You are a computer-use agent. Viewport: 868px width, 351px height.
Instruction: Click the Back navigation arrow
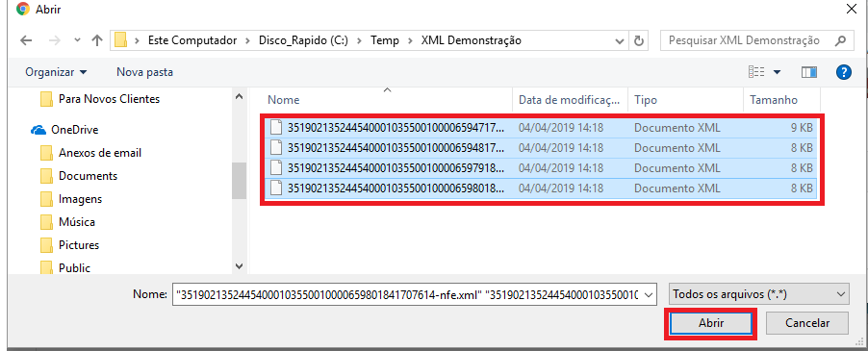coord(26,40)
